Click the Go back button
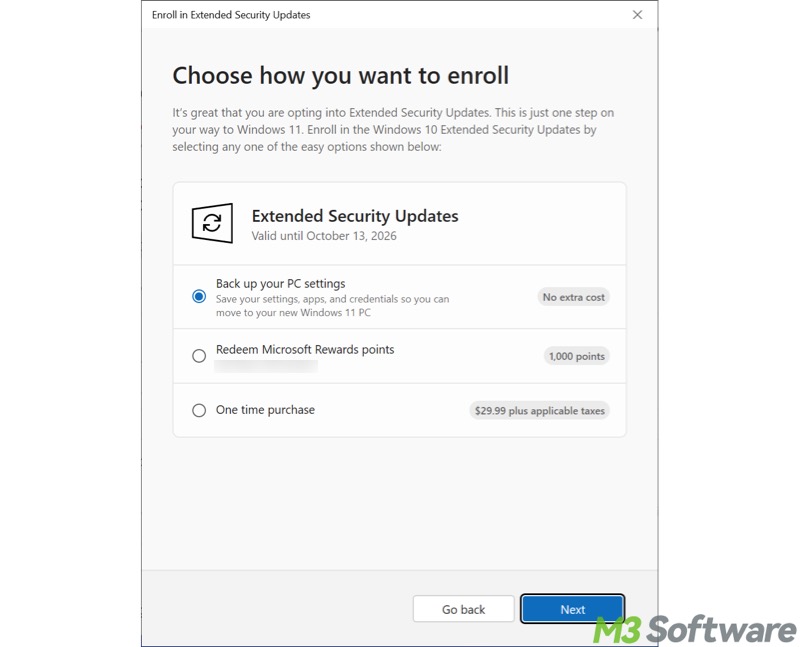800x647 pixels. point(463,609)
